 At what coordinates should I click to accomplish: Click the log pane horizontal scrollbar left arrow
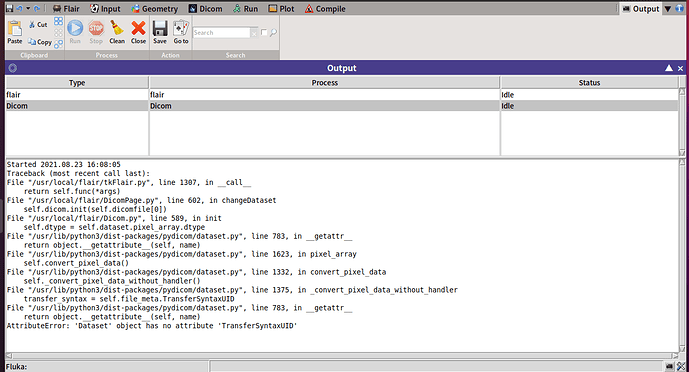tap(9, 356)
